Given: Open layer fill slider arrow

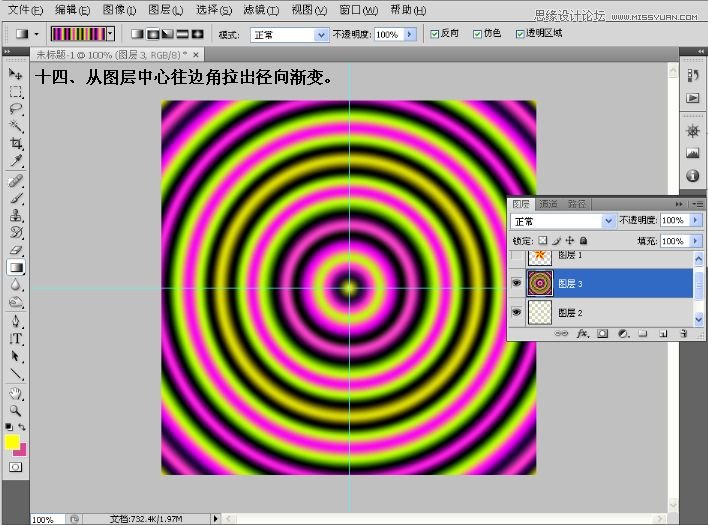Looking at the screenshot, I should click(x=696, y=241).
